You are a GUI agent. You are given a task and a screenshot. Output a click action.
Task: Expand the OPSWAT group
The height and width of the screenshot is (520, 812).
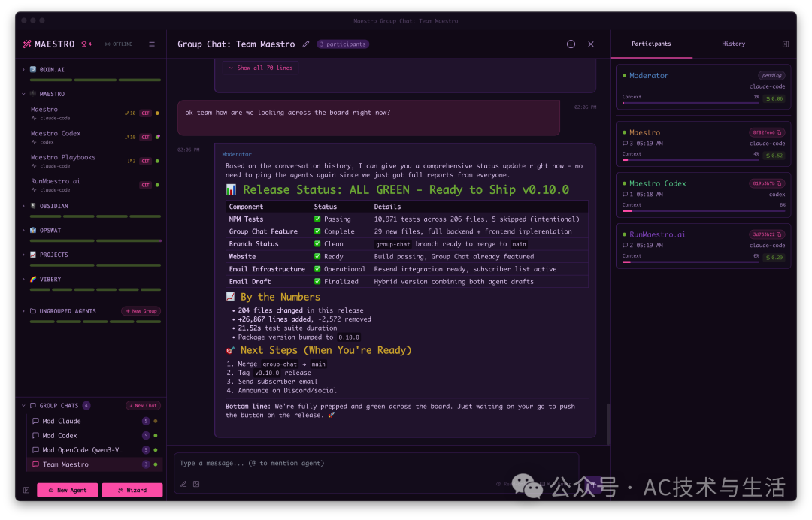click(23, 230)
